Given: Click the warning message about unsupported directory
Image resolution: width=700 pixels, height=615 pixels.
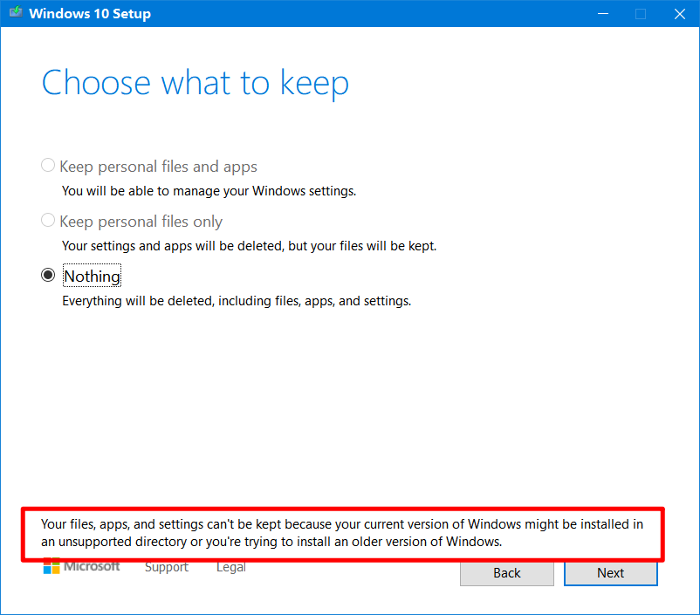Looking at the screenshot, I should (x=342, y=533).
